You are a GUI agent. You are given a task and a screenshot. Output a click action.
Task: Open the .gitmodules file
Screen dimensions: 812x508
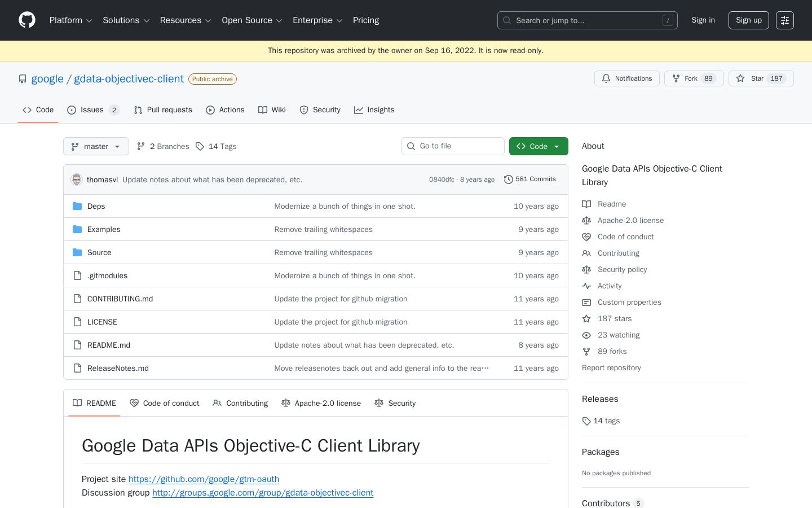coord(107,275)
